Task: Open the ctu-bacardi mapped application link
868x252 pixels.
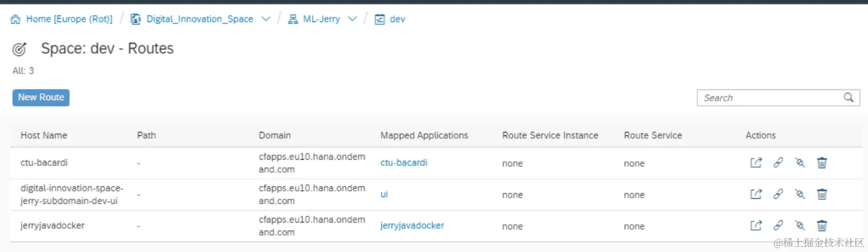Action: coord(403,163)
